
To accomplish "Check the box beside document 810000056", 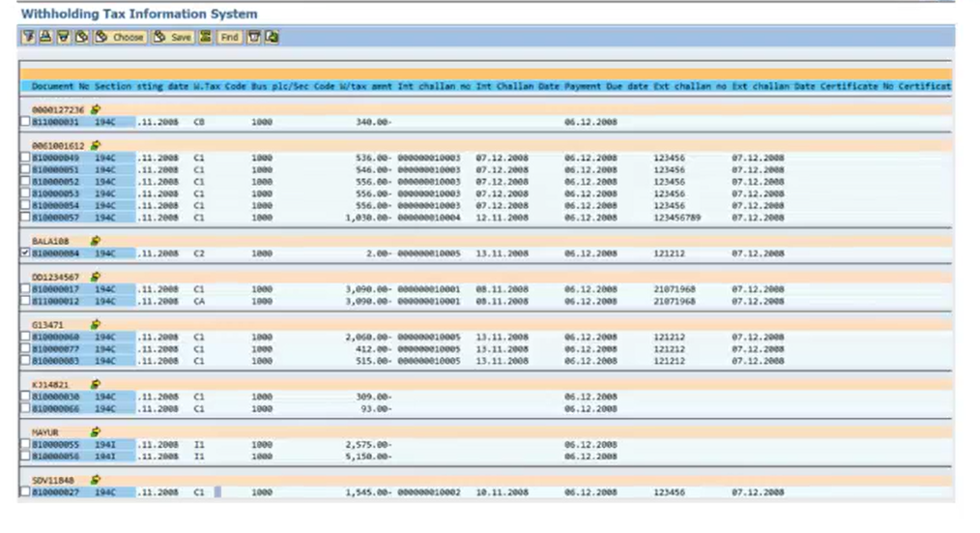I will pyautogui.click(x=25, y=456).
